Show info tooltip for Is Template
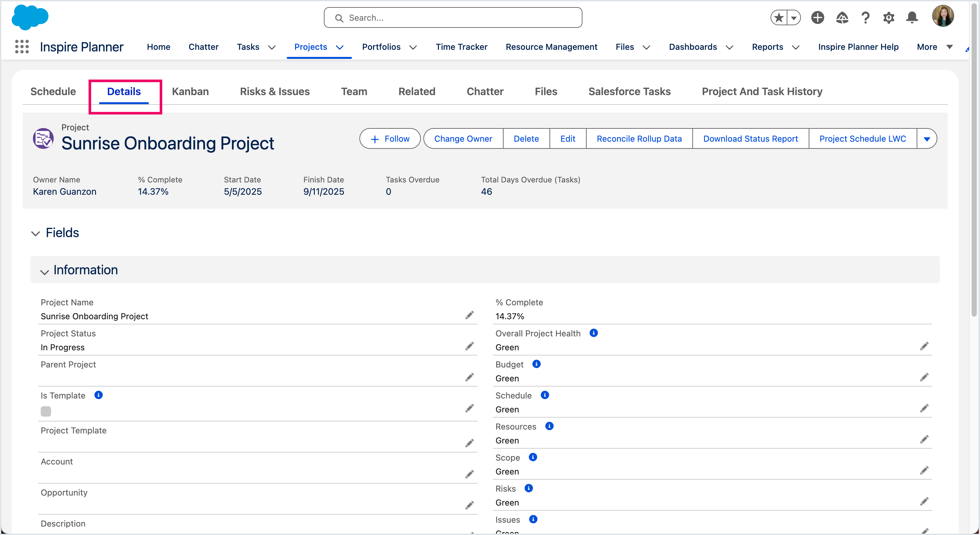Viewport: 980px width, 535px height. point(99,395)
